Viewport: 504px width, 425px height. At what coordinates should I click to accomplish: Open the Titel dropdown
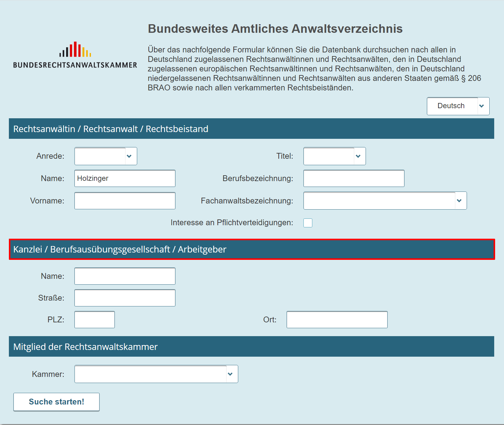(334, 156)
